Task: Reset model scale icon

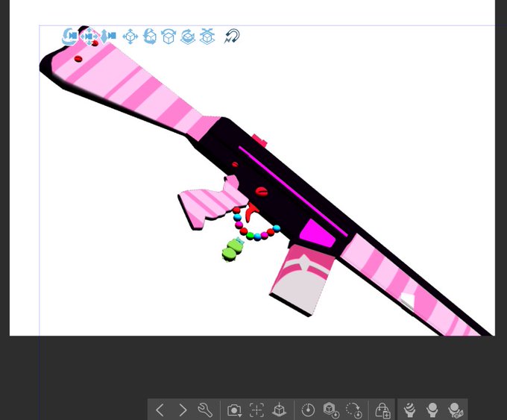Action: 308,410
